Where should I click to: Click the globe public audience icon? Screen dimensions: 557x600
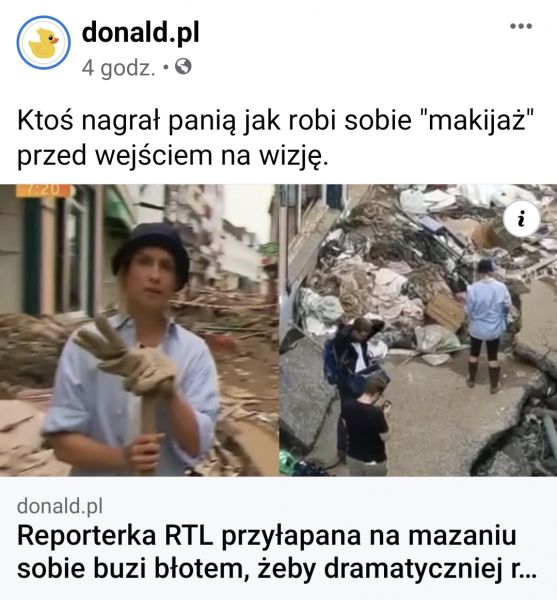coord(183,67)
